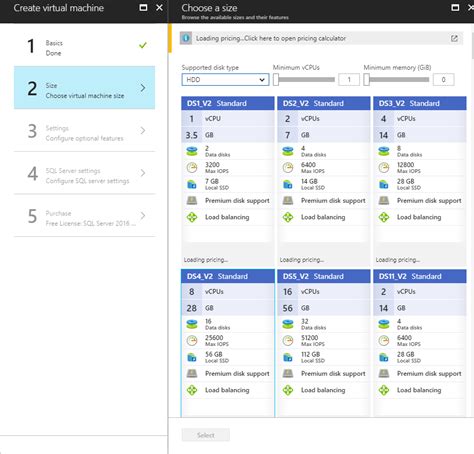This screenshot has height=454, width=474.
Task: Click DS3_V2 '12800' Max IOPS value
Action: (x=406, y=165)
